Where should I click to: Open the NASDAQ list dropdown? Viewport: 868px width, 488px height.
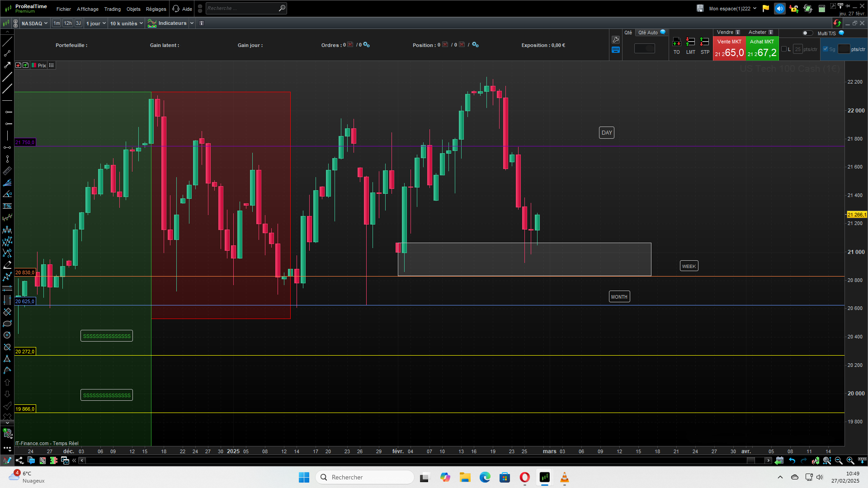coord(34,23)
